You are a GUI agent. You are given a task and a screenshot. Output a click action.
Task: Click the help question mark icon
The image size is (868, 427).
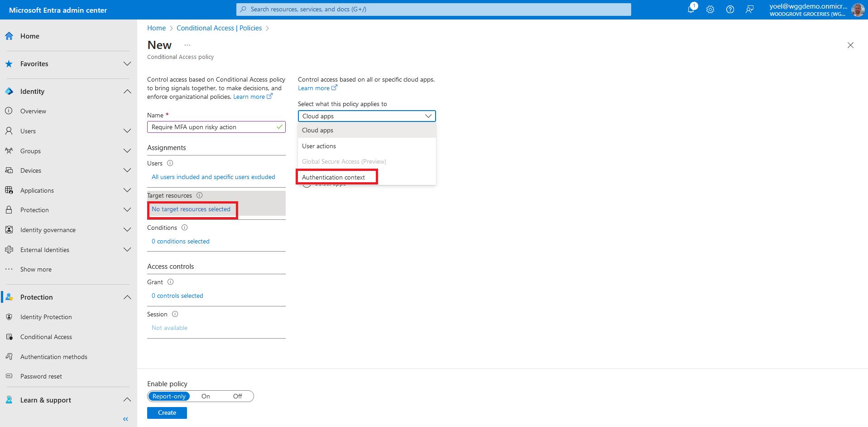click(730, 10)
